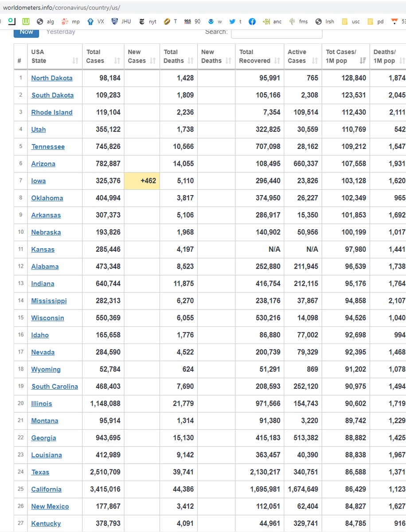Image resolution: width=406 pixels, height=532 pixels.
Task: Open the mp bookmark
Action: (70, 21)
